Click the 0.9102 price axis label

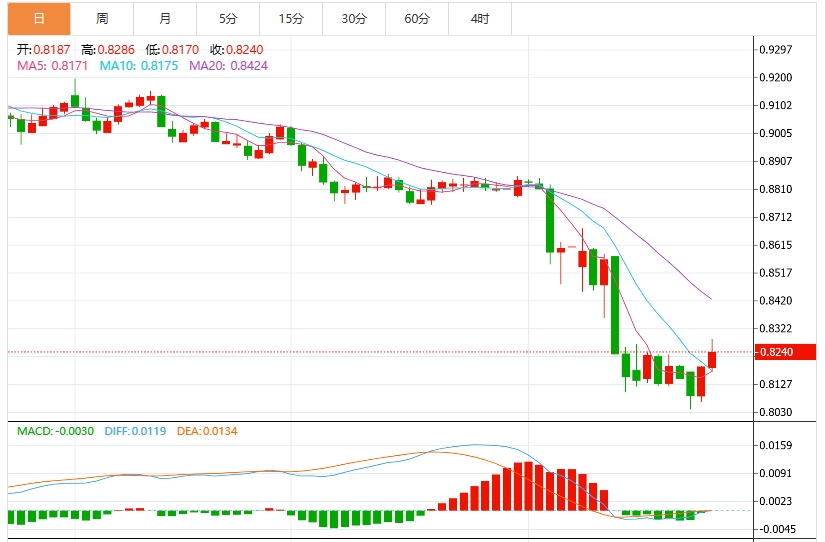point(776,105)
